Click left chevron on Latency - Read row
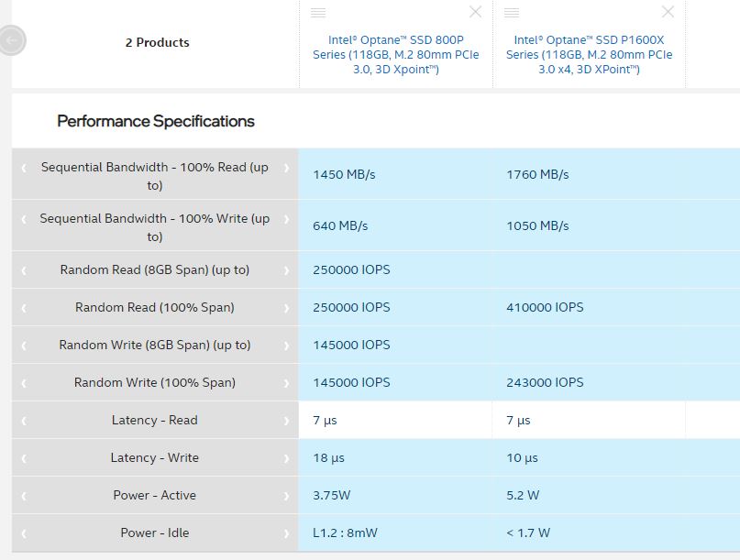The image size is (740, 560). click(x=24, y=421)
